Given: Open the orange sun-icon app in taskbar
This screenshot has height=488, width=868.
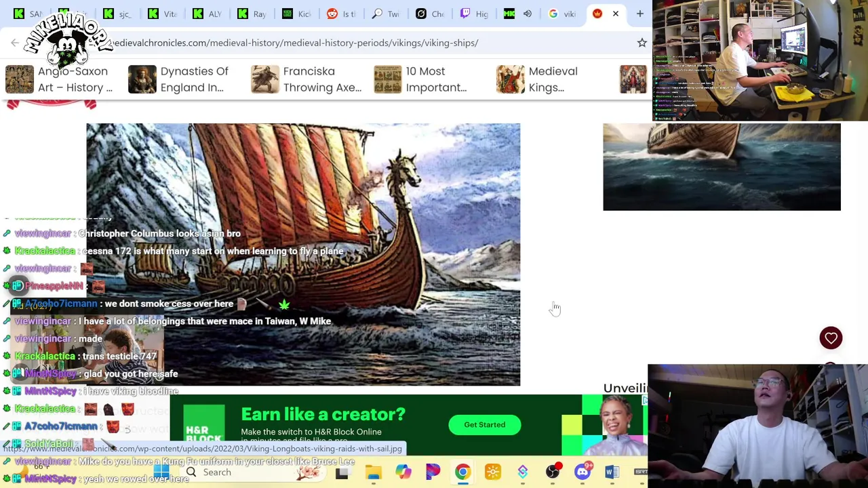Looking at the screenshot, I should pyautogui.click(x=493, y=472).
